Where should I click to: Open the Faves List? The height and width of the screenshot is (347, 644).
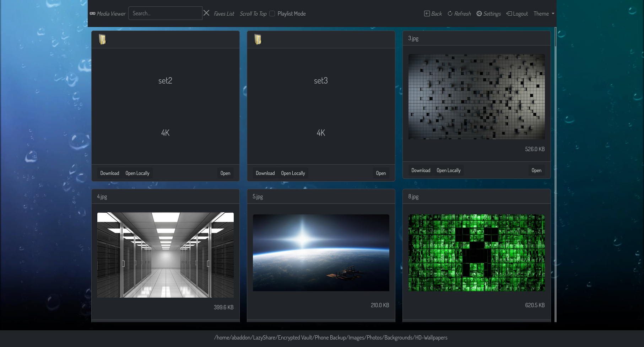[224, 14]
